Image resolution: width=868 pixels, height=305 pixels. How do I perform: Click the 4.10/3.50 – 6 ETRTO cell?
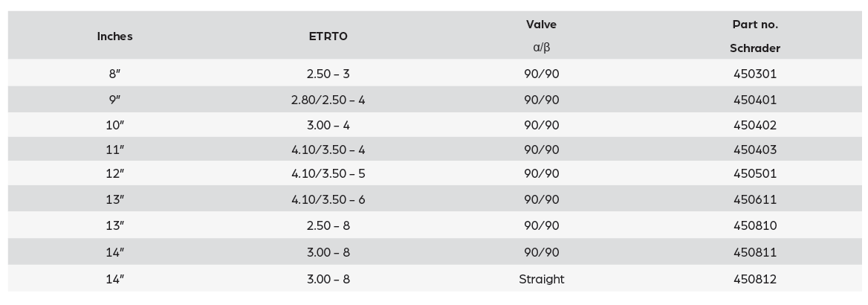[328, 199]
